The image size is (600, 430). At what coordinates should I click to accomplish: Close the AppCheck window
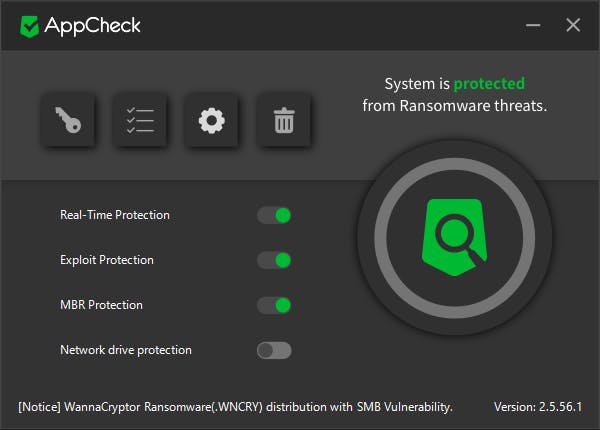click(573, 25)
